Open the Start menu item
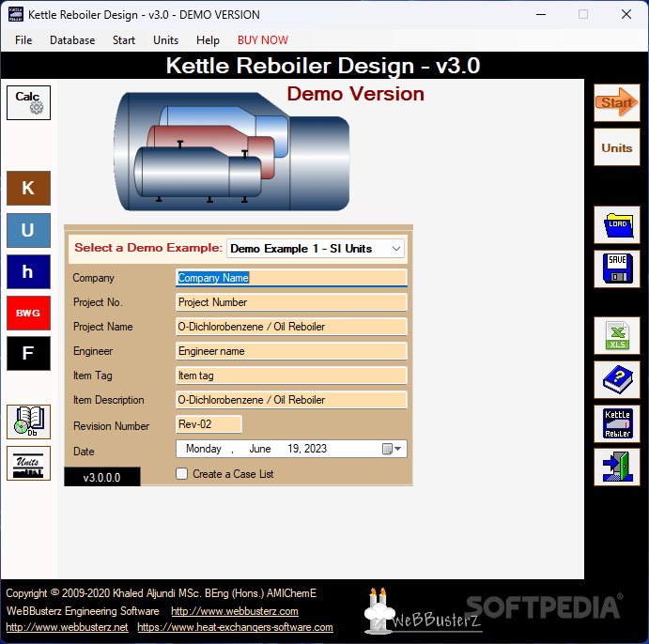Viewport: 649px width, 644px height. coord(124,40)
